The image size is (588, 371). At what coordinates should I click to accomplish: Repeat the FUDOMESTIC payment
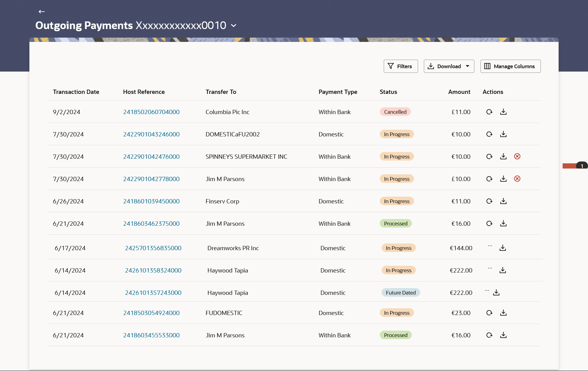489,313
